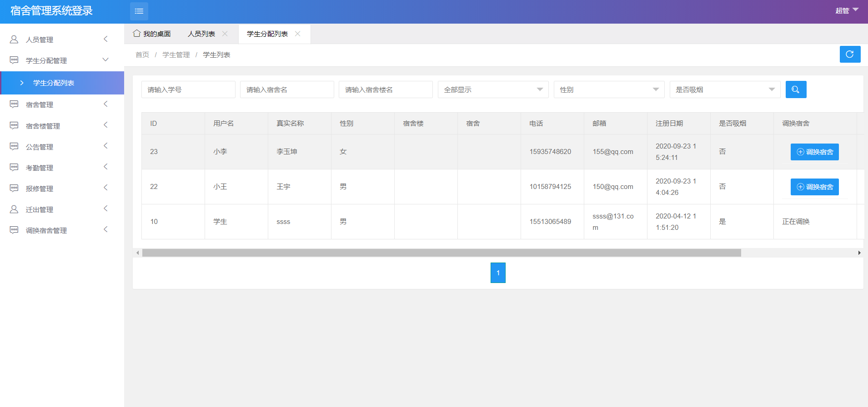This screenshot has width=868, height=407.
Task: Click the person icon next to 人员管理
Action: point(14,40)
